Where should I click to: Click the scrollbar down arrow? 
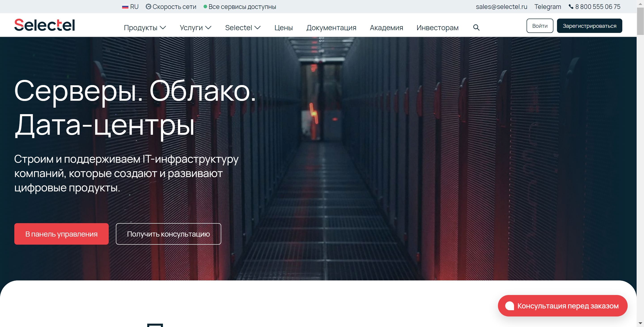(x=640, y=323)
